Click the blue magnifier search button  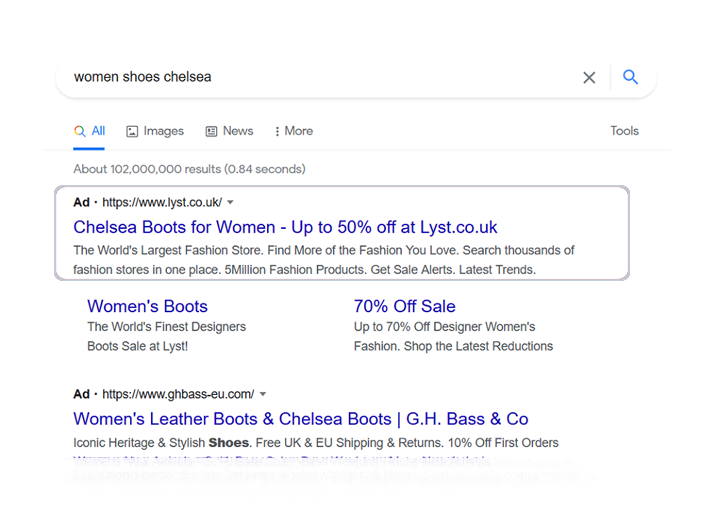tap(630, 77)
